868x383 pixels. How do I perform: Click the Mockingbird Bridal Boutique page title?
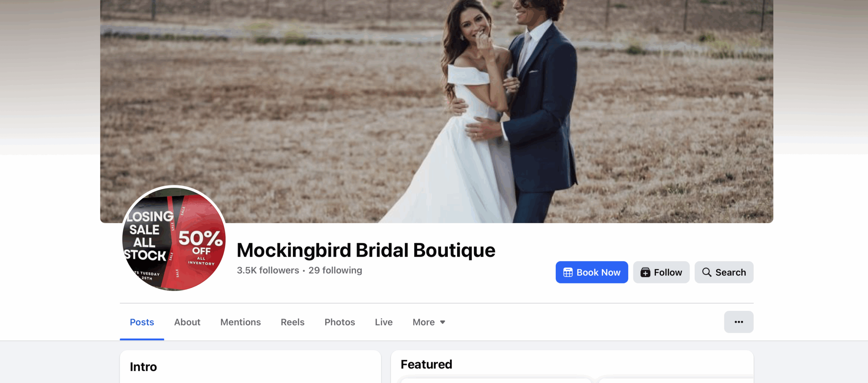click(366, 250)
